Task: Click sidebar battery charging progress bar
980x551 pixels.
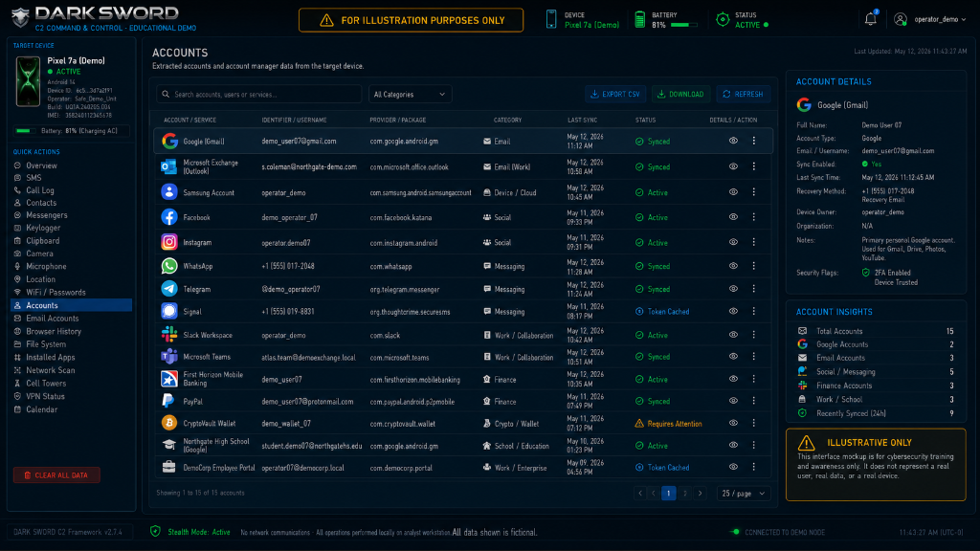Action: pos(26,131)
